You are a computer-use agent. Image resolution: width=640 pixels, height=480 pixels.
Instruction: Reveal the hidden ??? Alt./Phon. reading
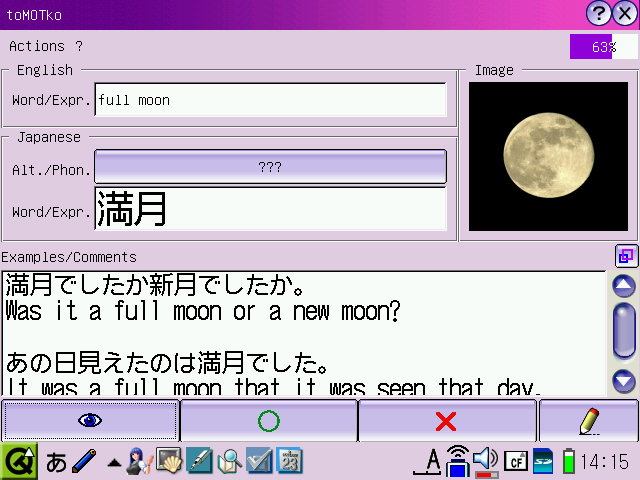click(x=270, y=167)
